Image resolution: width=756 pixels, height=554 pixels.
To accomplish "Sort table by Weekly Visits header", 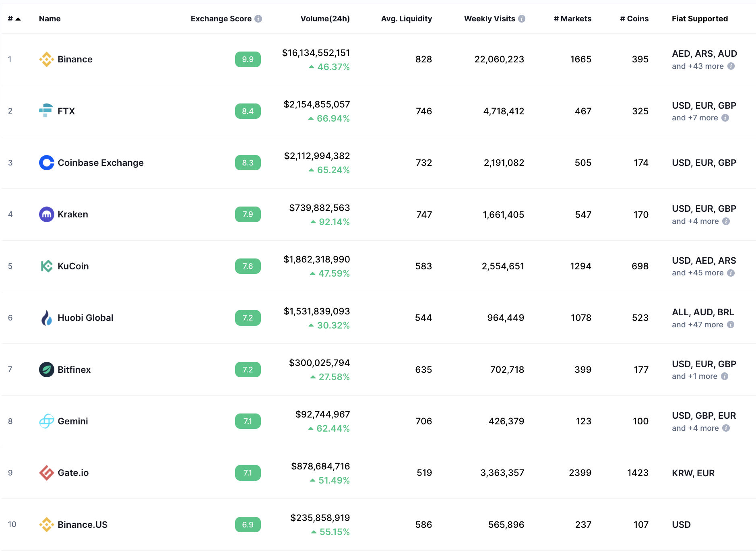I will pos(490,19).
